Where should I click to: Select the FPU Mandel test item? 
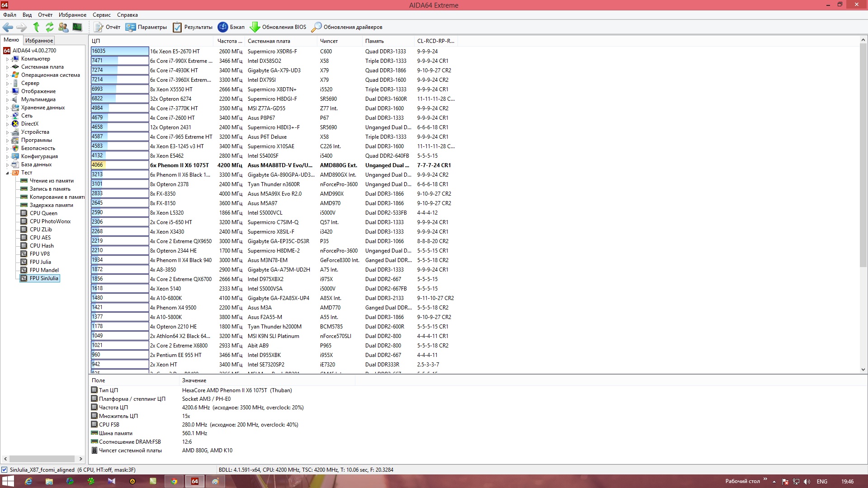(x=44, y=270)
